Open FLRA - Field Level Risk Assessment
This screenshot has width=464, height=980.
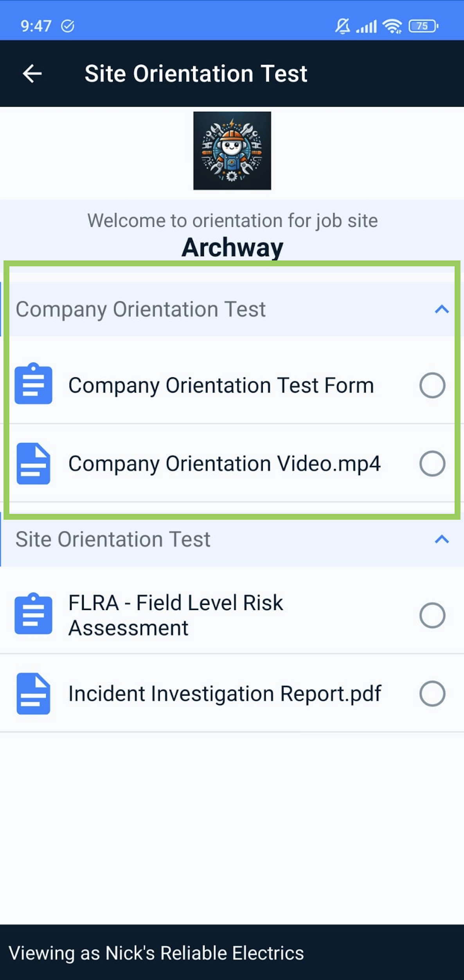(x=176, y=615)
